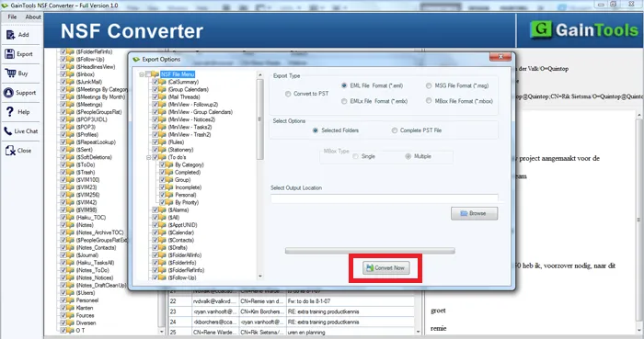
Task: Choose Selected Folders option
Action: click(316, 130)
